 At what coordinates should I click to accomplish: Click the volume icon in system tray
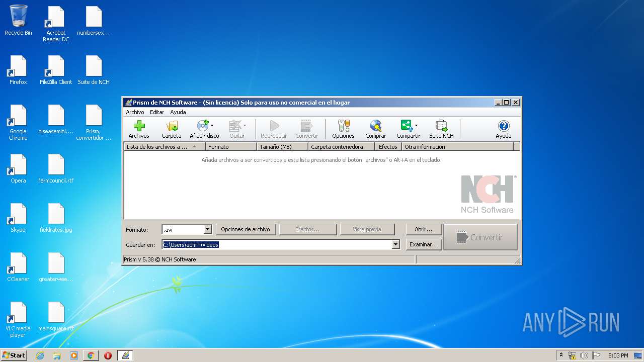coord(584,355)
